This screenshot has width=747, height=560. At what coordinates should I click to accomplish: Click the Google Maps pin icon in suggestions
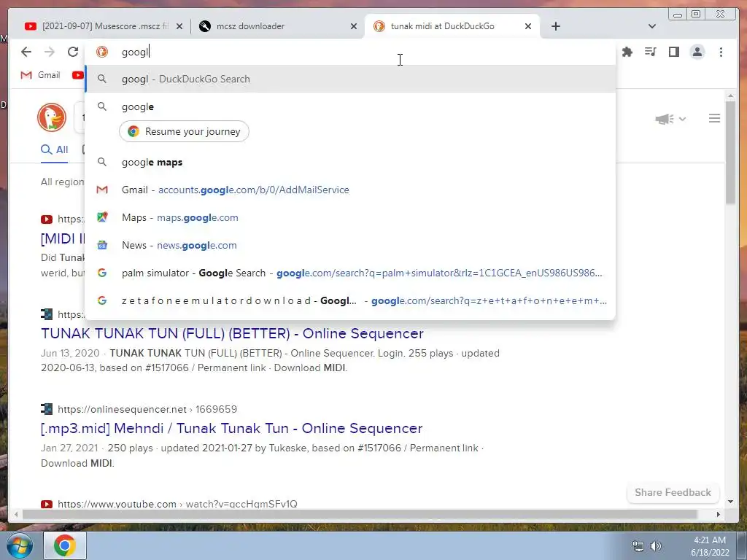(x=102, y=217)
